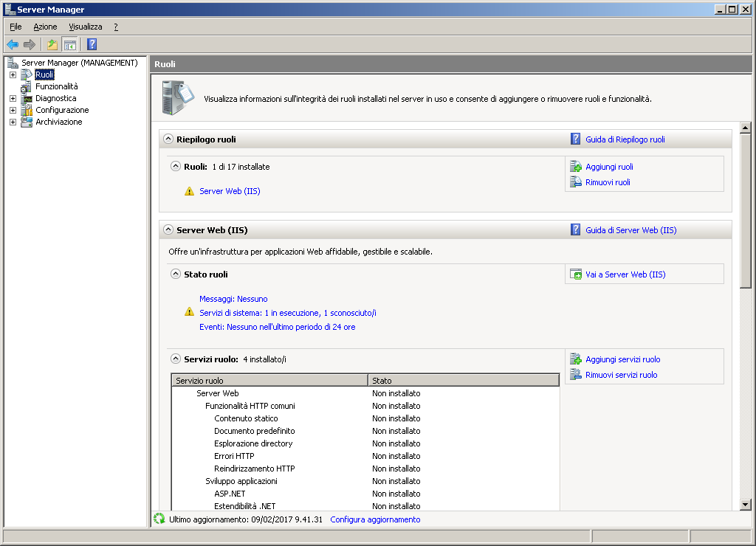The image size is (756, 546).
Task: Select the Contenuto statico row
Action: 365,418
